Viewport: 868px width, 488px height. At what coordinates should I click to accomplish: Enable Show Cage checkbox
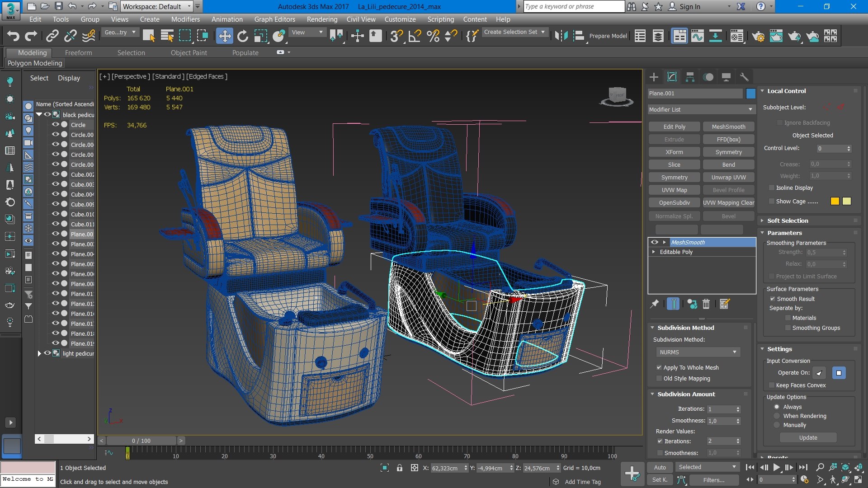click(x=772, y=202)
